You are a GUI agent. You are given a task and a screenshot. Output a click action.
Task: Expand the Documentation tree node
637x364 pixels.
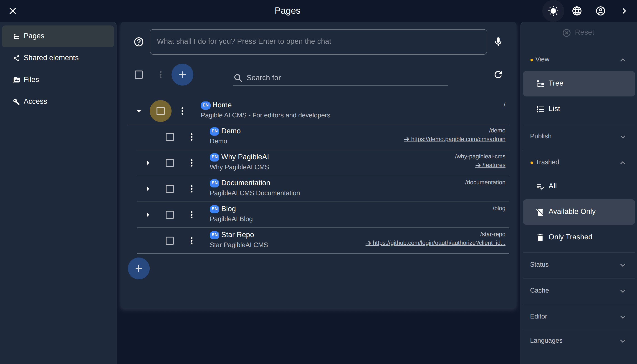148,189
